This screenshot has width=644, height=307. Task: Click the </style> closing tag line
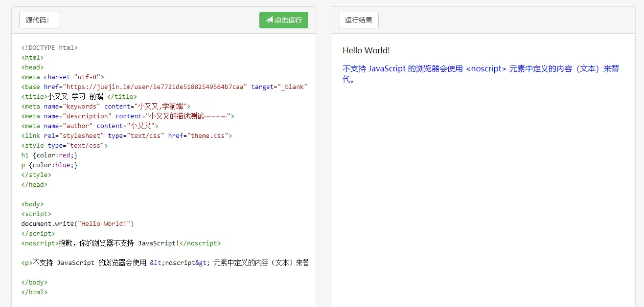coord(36,175)
